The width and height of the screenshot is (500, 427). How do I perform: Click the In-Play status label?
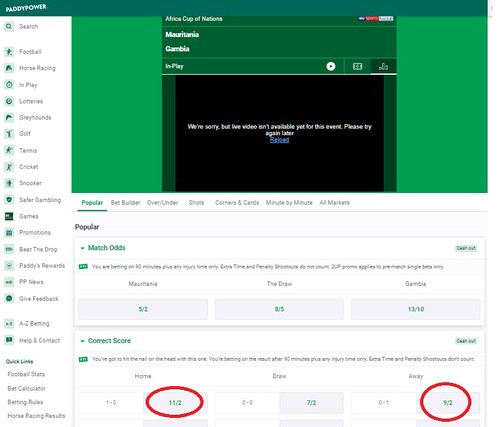(174, 66)
